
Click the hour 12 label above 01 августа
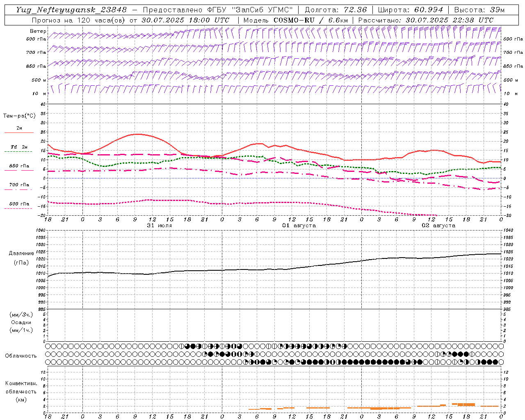pos(292,219)
